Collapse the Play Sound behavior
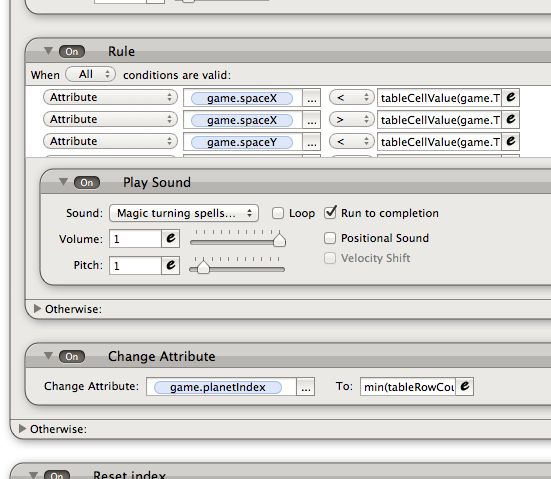551x479 pixels. pos(63,182)
